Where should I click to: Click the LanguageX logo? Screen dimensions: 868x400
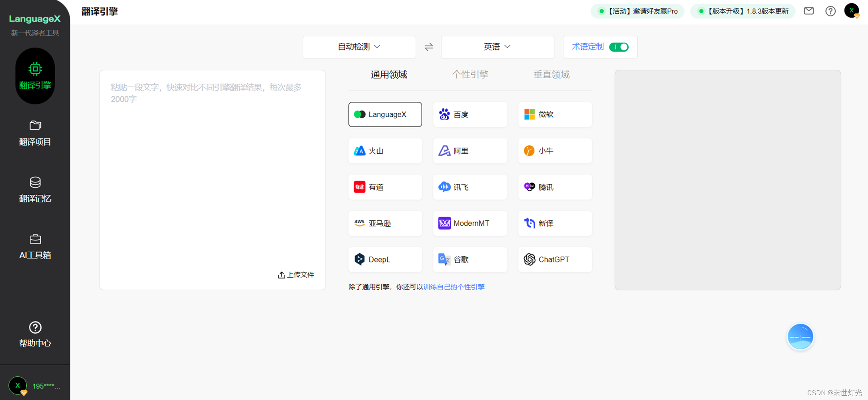[35, 19]
